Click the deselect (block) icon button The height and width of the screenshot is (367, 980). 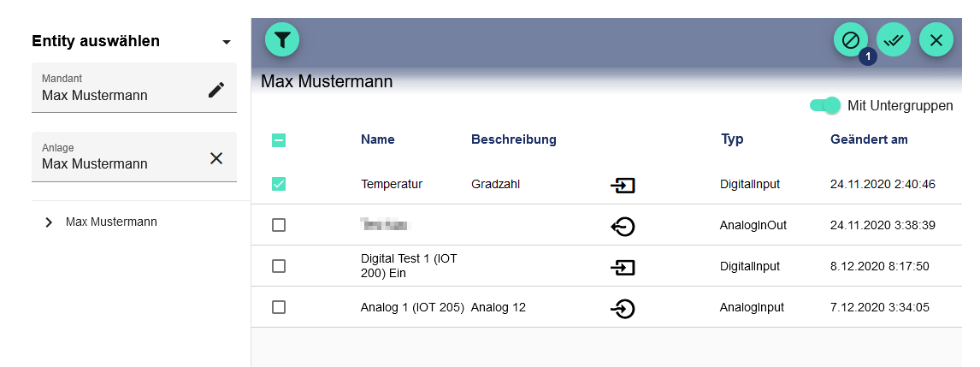coord(851,40)
